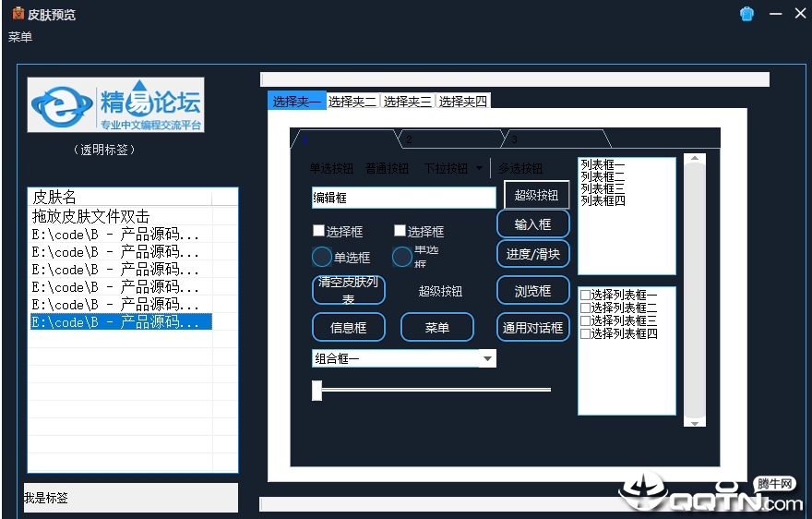Click the framed 超级按钮 button

click(536, 195)
